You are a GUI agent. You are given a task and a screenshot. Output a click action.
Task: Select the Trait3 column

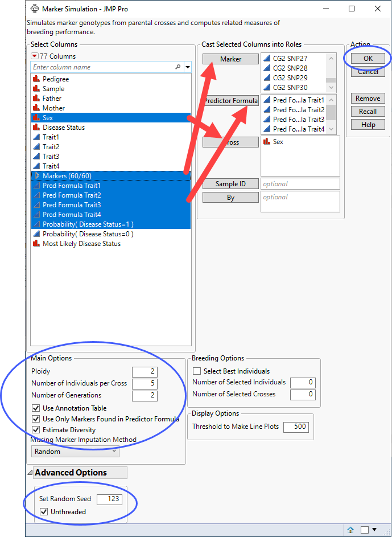(111, 157)
